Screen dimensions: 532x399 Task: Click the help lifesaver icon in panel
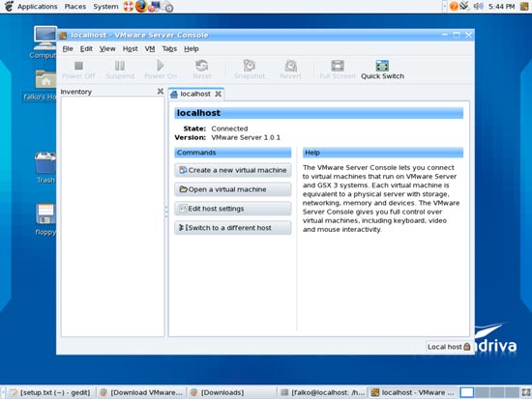point(128,7)
